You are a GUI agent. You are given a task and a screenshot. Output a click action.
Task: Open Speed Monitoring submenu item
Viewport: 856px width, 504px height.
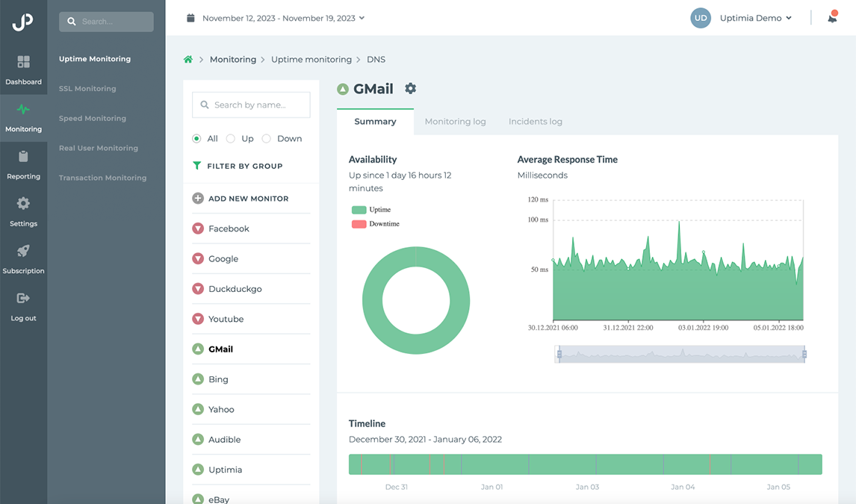tap(93, 119)
